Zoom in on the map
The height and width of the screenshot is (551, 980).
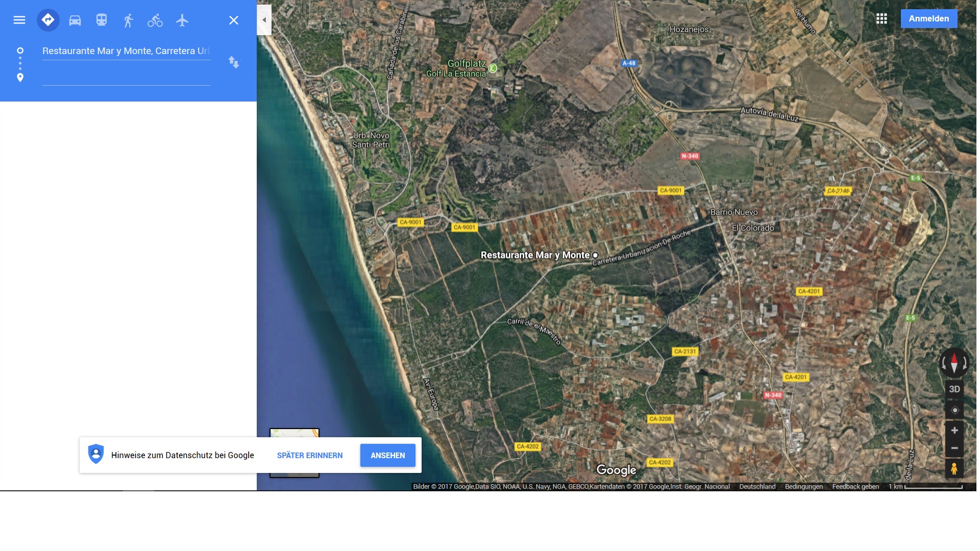pos(954,431)
